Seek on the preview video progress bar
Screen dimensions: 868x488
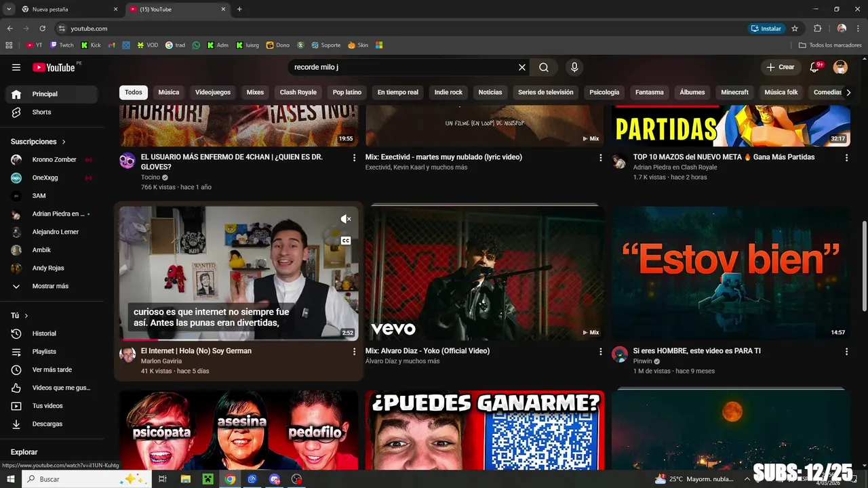coord(239,339)
